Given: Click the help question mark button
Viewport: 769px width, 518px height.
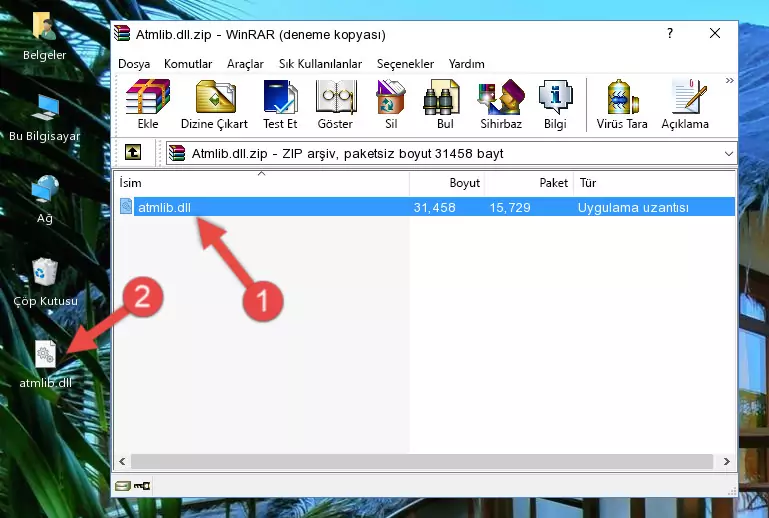Looking at the screenshot, I should coord(670,33).
